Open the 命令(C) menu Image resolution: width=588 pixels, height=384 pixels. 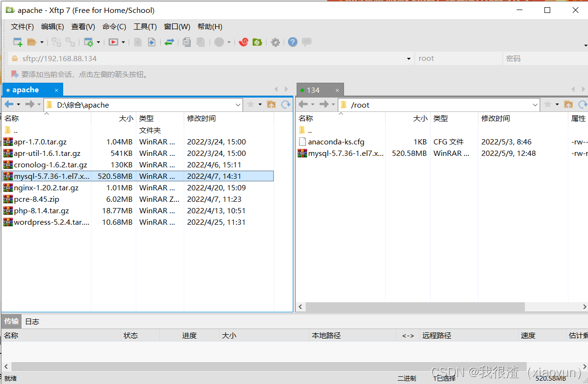[x=114, y=27]
